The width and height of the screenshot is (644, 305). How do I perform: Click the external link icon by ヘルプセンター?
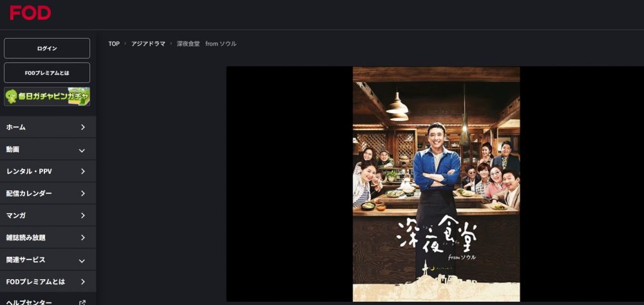(x=82, y=302)
